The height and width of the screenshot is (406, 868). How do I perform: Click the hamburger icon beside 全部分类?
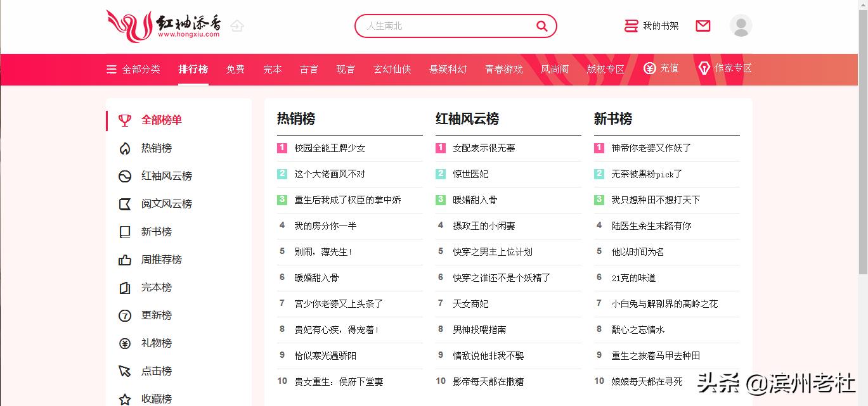111,69
